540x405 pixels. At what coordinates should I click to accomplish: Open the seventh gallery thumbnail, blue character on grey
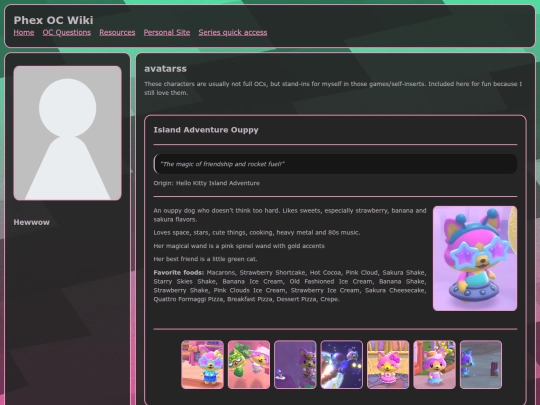pyautogui.click(x=481, y=364)
